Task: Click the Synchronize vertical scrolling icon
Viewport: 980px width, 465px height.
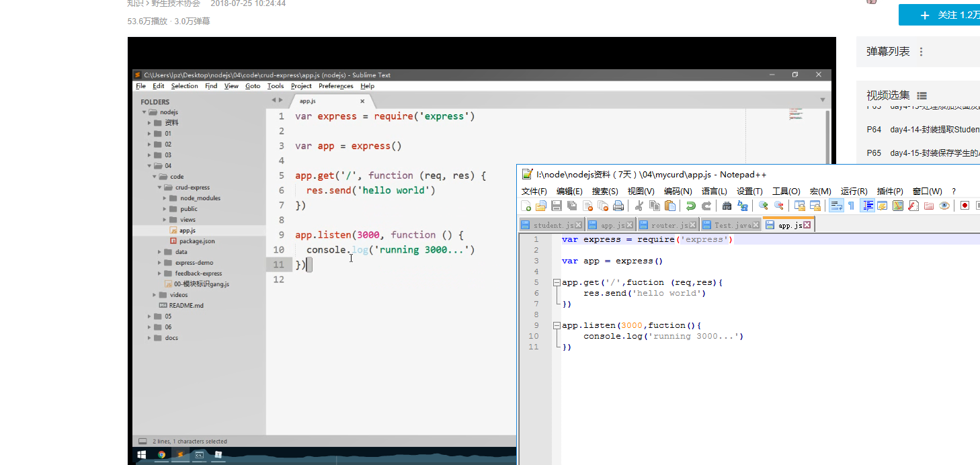Action: pyautogui.click(x=800, y=206)
